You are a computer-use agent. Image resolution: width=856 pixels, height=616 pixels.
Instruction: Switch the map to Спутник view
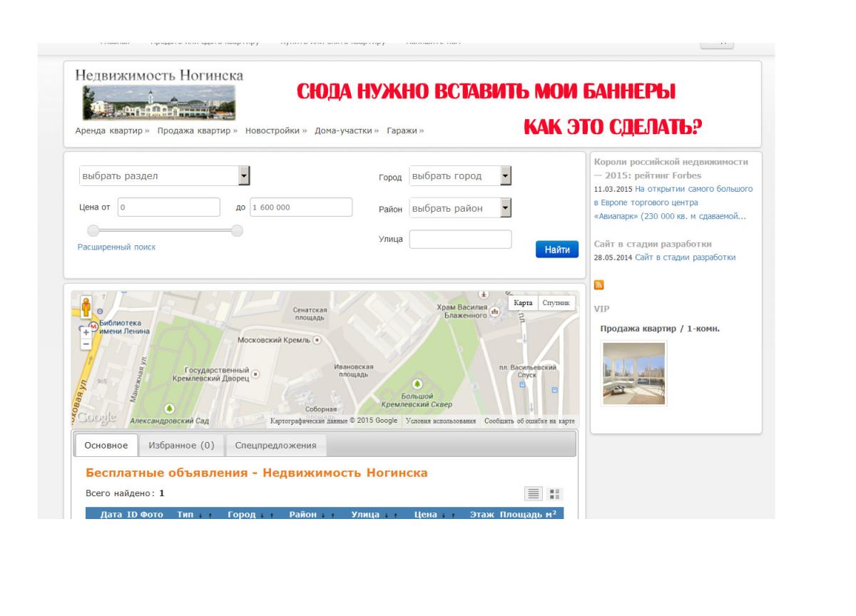[x=556, y=303]
